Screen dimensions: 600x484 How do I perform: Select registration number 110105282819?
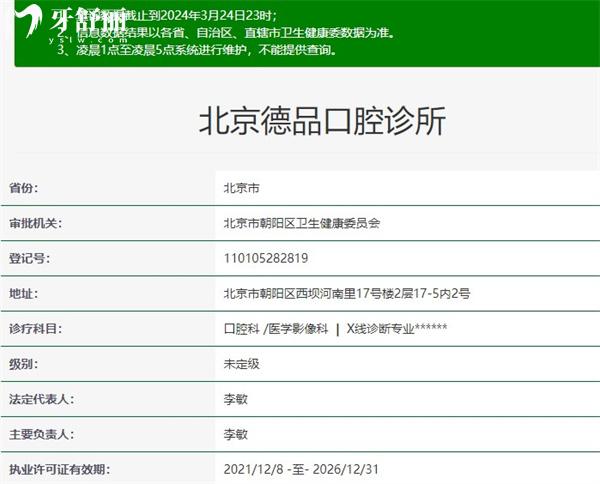coord(266,258)
